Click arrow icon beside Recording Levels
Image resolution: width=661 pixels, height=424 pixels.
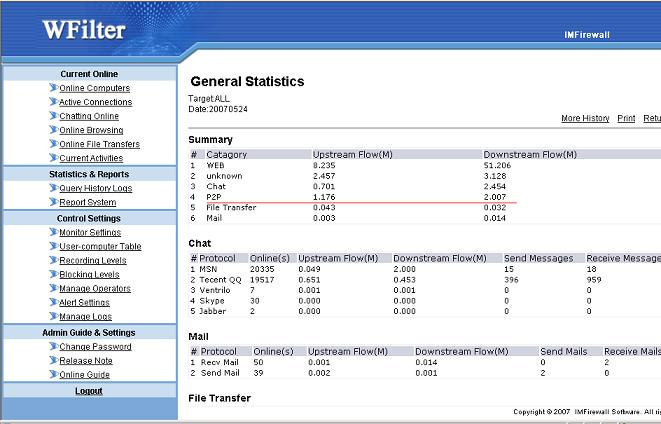[54, 260]
